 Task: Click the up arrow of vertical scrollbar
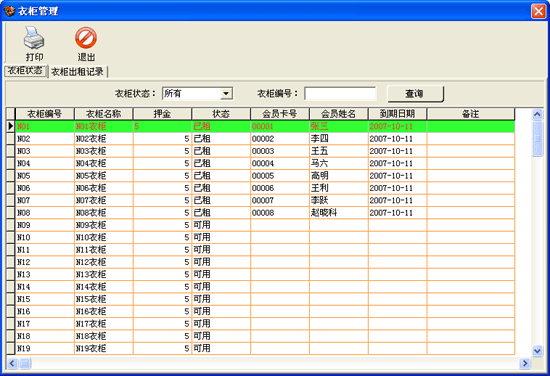coord(537,114)
